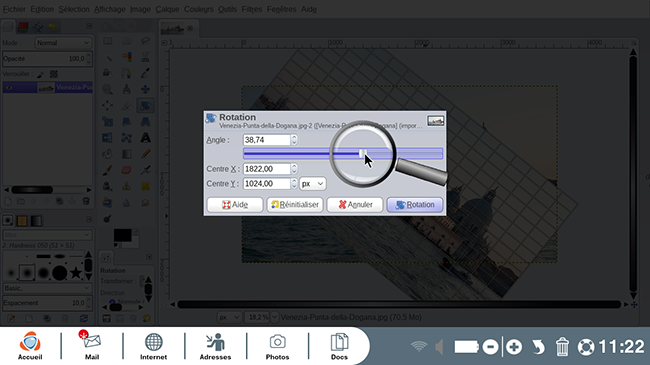650x365 pixels.
Task: Click the Rotation confirm button
Action: tap(415, 204)
